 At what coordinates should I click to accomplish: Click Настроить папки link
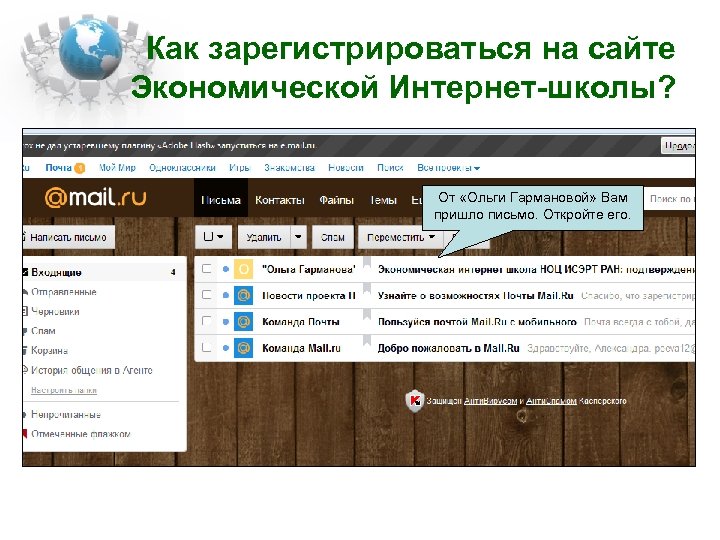pos(64,390)
